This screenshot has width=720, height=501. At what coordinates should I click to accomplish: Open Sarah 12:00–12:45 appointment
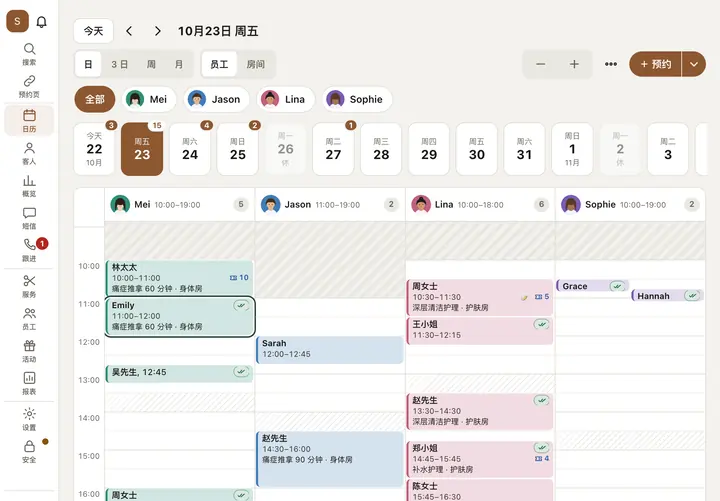point(330,349)
